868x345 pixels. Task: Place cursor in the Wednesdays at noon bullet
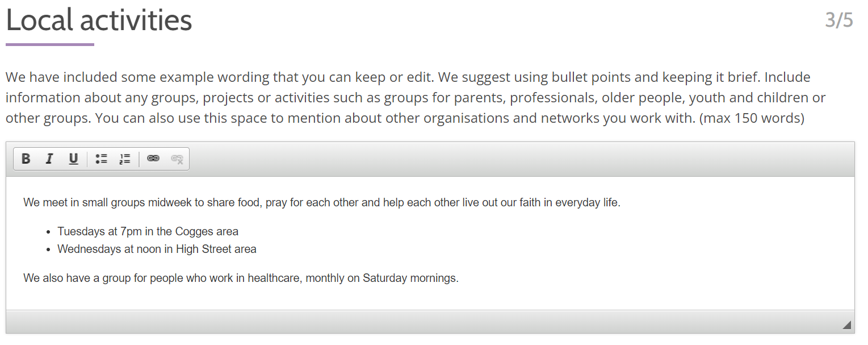click(157, 249)
